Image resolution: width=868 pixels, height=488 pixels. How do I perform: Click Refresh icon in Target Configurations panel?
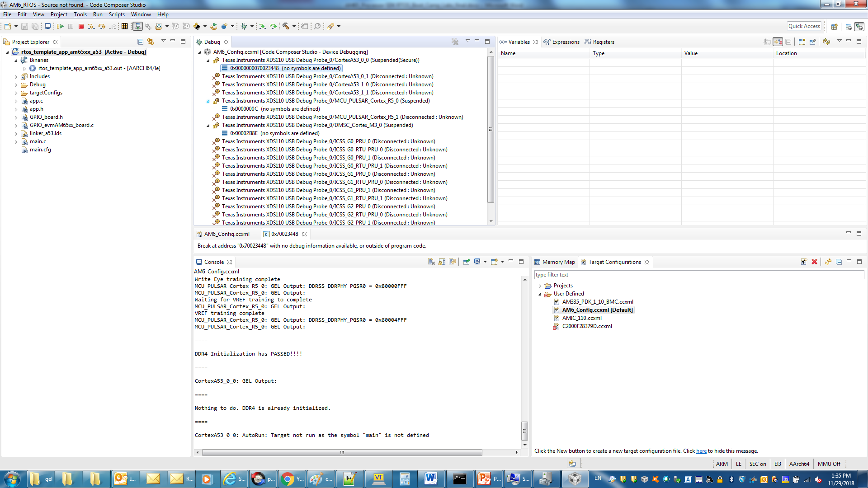[x=828, y=262]
